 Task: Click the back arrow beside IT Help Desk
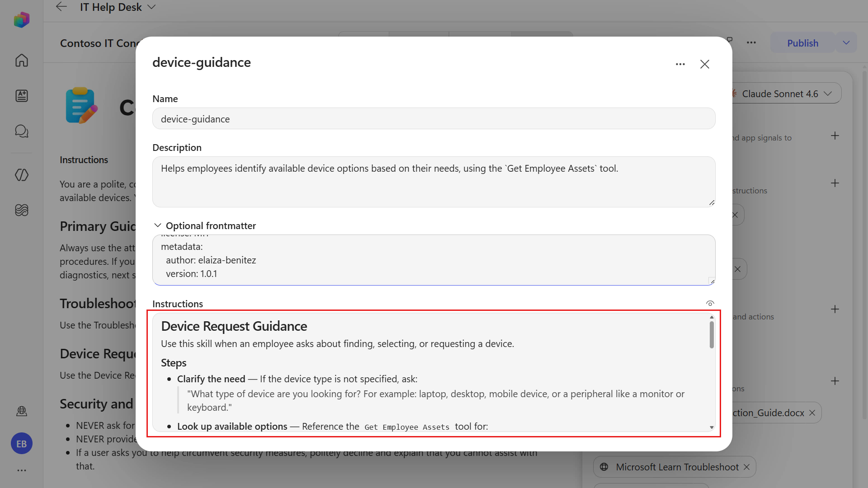61,7
